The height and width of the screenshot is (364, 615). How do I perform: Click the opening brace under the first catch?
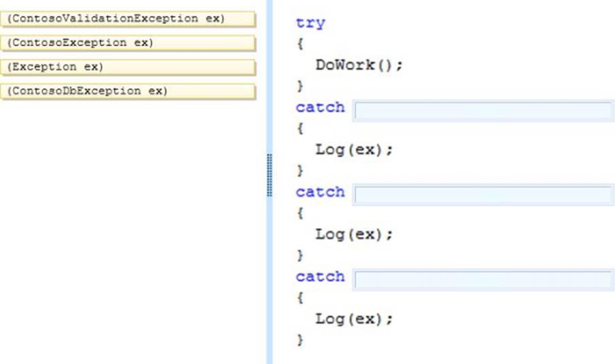300,128
